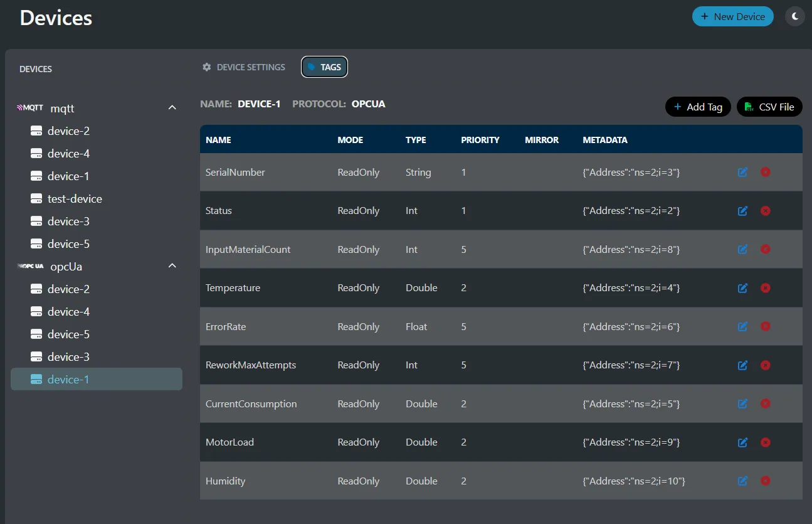Open edit for the MotorLoad tag
Screen dimensions: 812x524
click(x=742, y=442)
